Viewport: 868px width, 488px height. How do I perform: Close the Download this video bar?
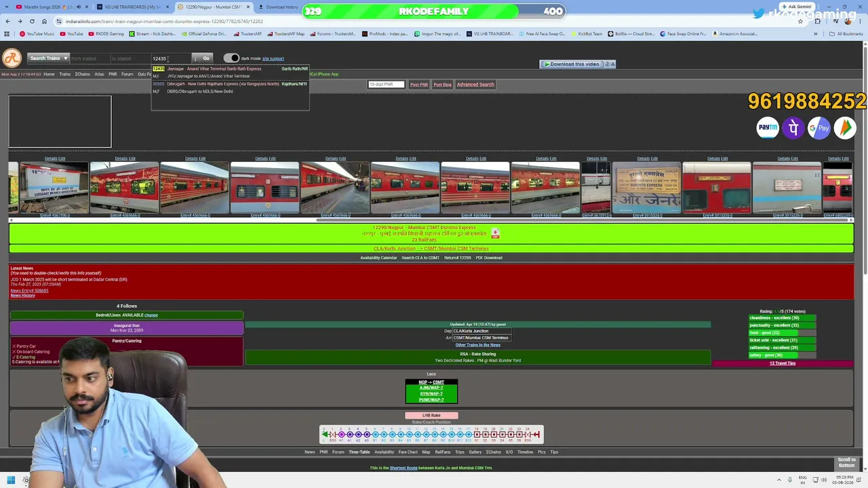tap(612, 64)
